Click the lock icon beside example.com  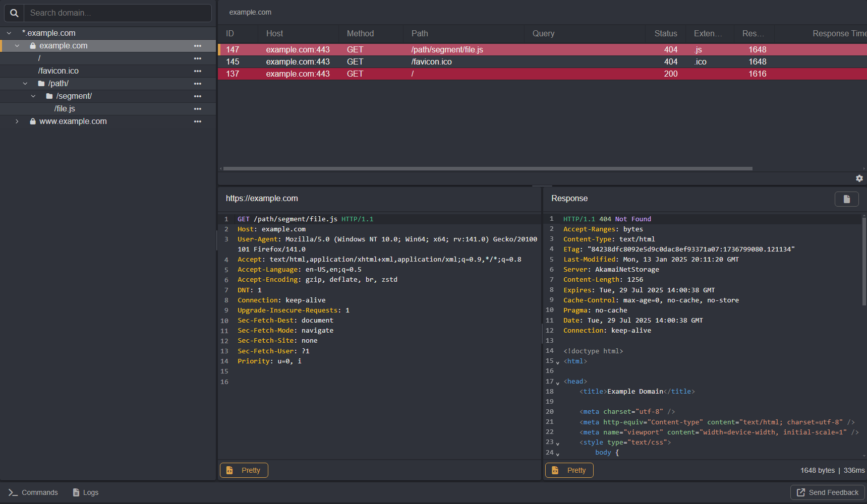tap(32, 45)
